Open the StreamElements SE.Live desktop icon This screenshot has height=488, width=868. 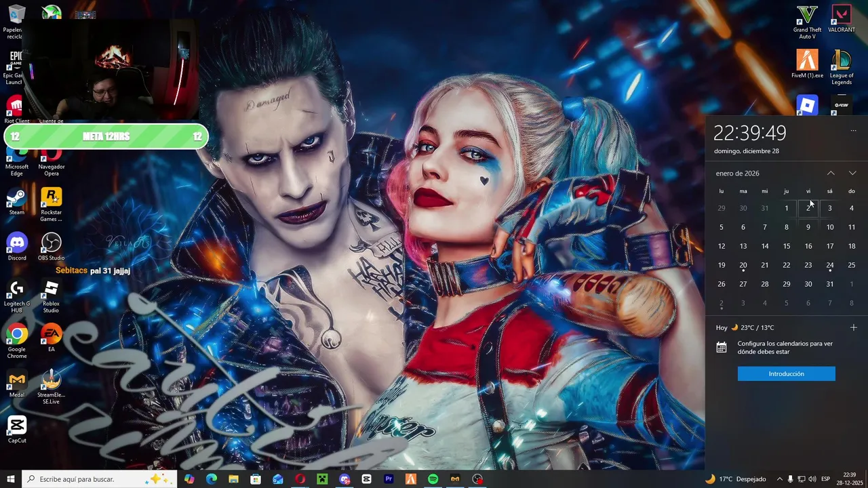point(52,387)
